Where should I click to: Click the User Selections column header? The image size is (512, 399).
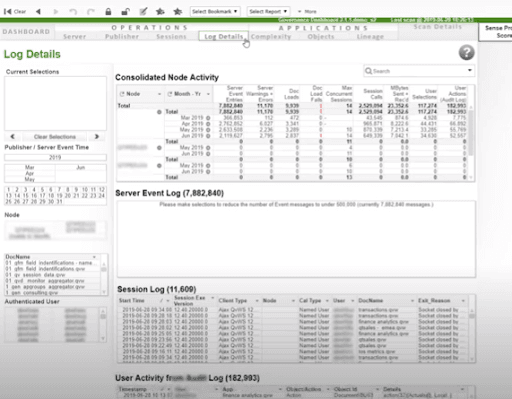pyautogui.click(x=424, y=94)
